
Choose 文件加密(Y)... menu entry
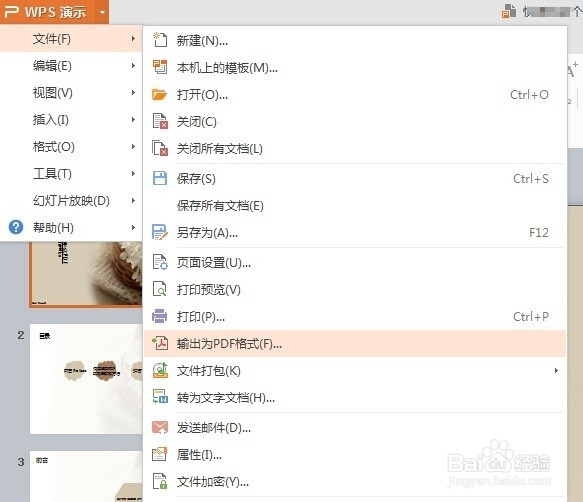(355, 482)
